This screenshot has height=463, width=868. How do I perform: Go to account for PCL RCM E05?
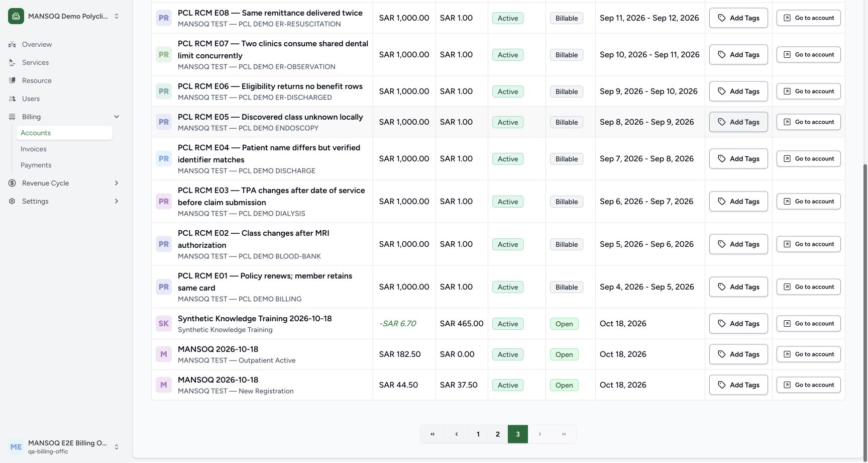(x=809, y=122)
